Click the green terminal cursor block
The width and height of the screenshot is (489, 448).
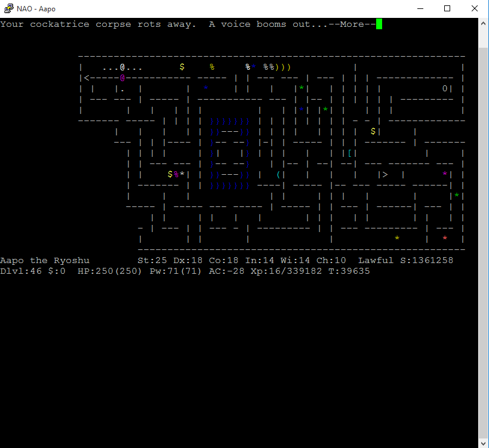click(379, 24)
